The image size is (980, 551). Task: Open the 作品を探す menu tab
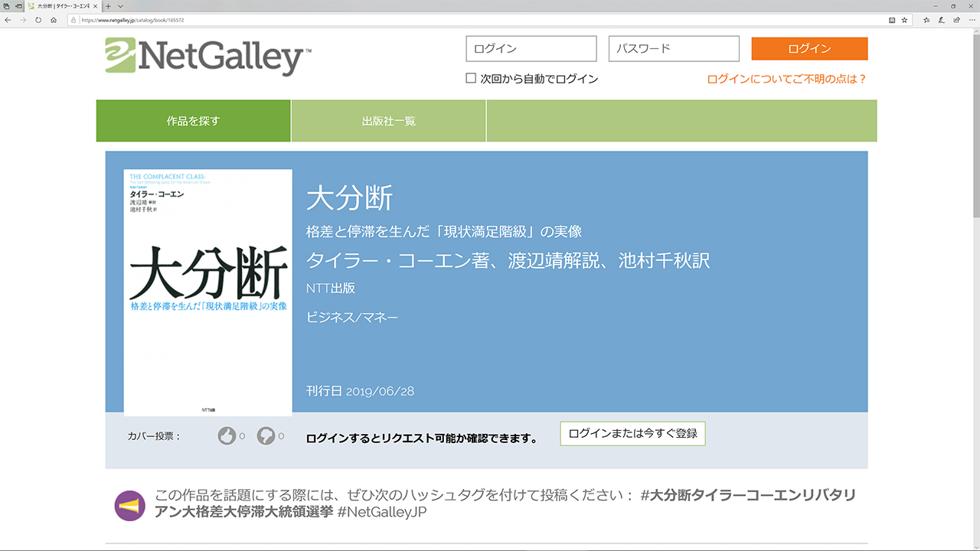coord(193,121)
